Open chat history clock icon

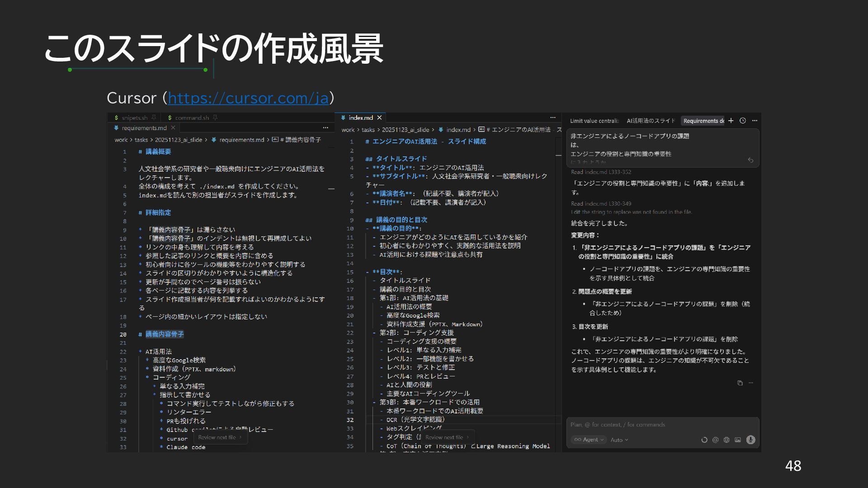pyautogui.click(x=742, y=121)
